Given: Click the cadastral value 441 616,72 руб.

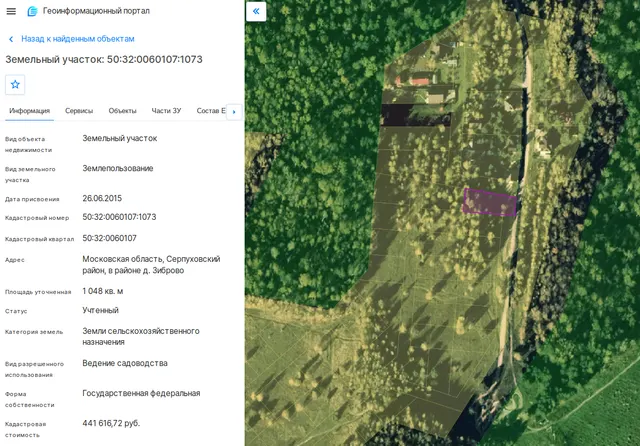Looking at the screenshot, I should tap(111, 423).
